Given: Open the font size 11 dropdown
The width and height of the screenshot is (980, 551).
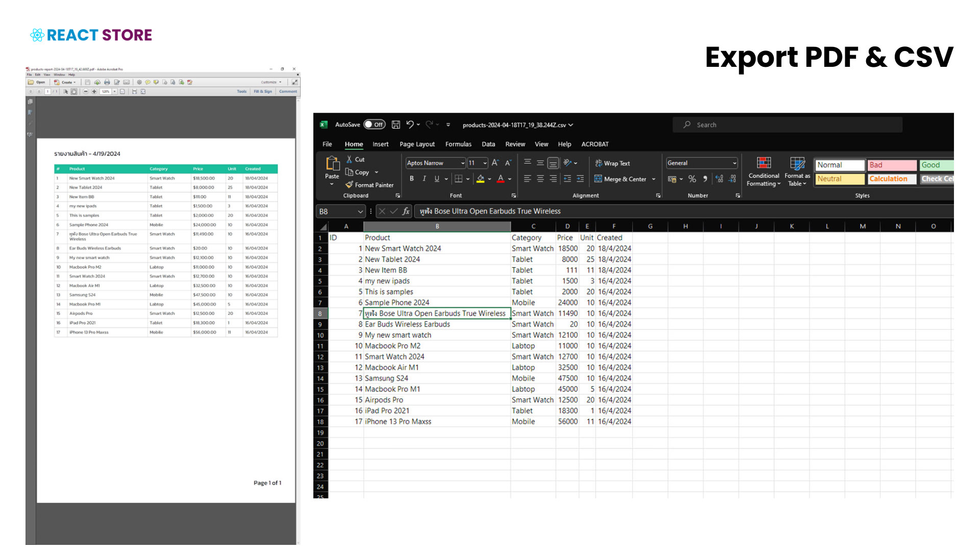Looking at the screenshot, I should 485,163.
